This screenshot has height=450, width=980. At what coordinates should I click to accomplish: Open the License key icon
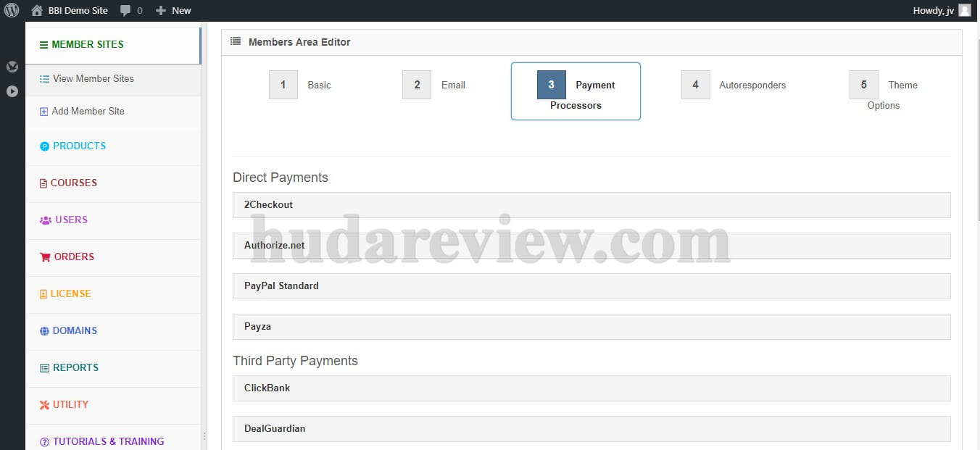44,293
